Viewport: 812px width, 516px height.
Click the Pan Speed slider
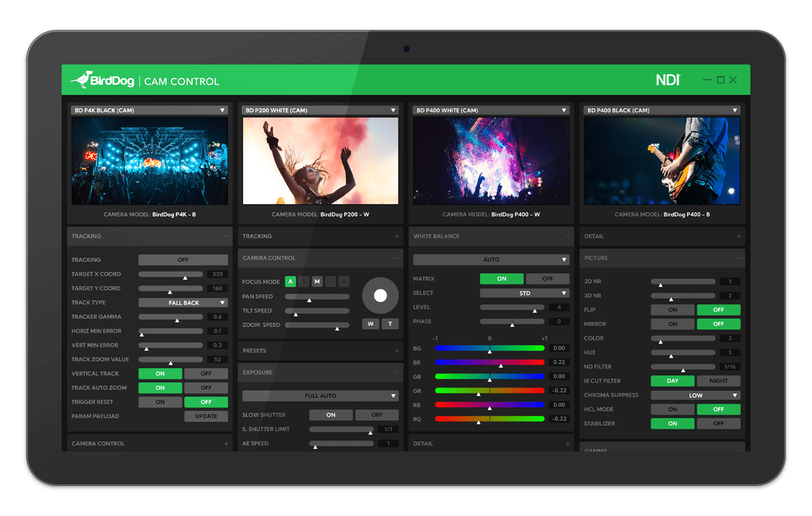[317, 297]
